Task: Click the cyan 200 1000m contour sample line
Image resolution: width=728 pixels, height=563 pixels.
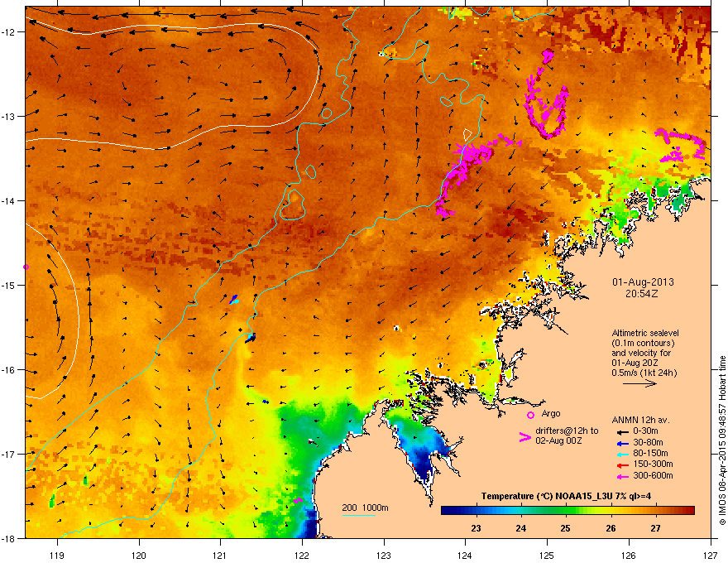Action: click(358, 515)
